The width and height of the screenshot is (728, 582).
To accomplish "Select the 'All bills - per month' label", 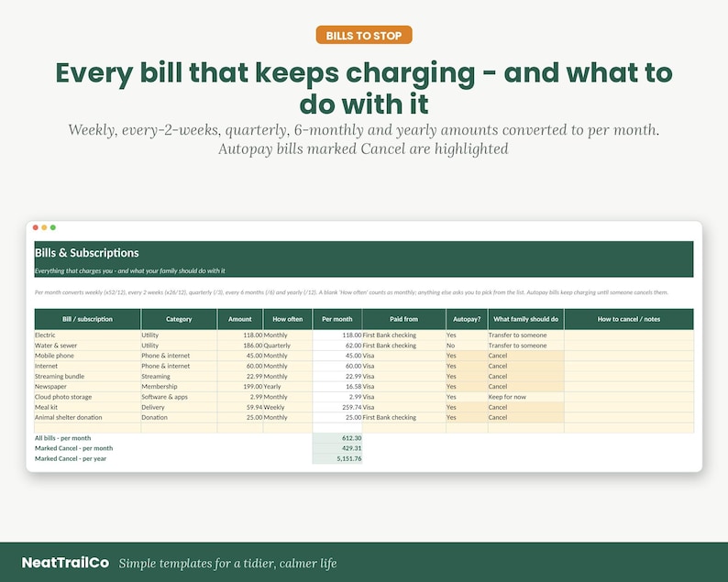I will 62,438.
